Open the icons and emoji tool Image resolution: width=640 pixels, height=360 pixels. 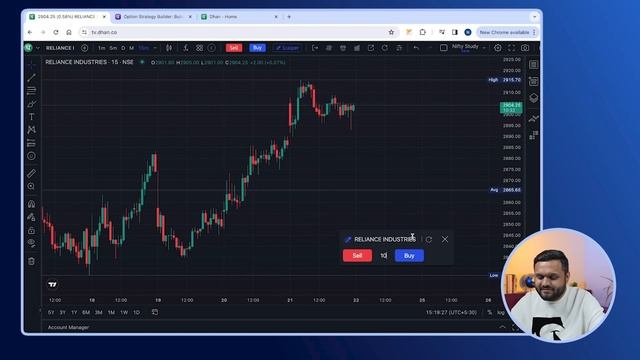click(31, 156)
